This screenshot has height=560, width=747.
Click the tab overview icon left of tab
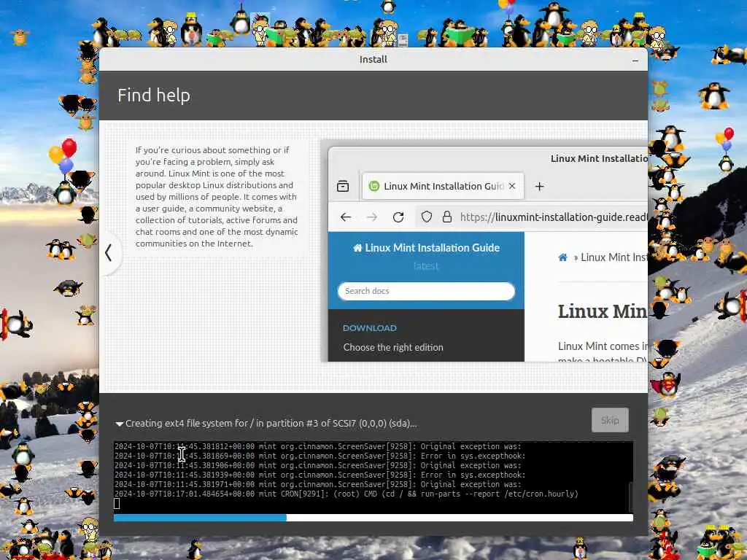pos(343,186)
